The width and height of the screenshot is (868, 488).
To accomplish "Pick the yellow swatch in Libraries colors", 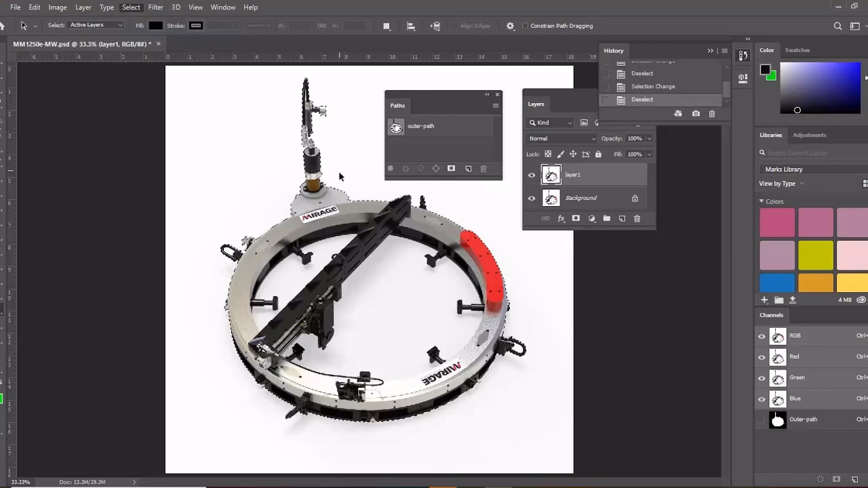I will [815, 256].
